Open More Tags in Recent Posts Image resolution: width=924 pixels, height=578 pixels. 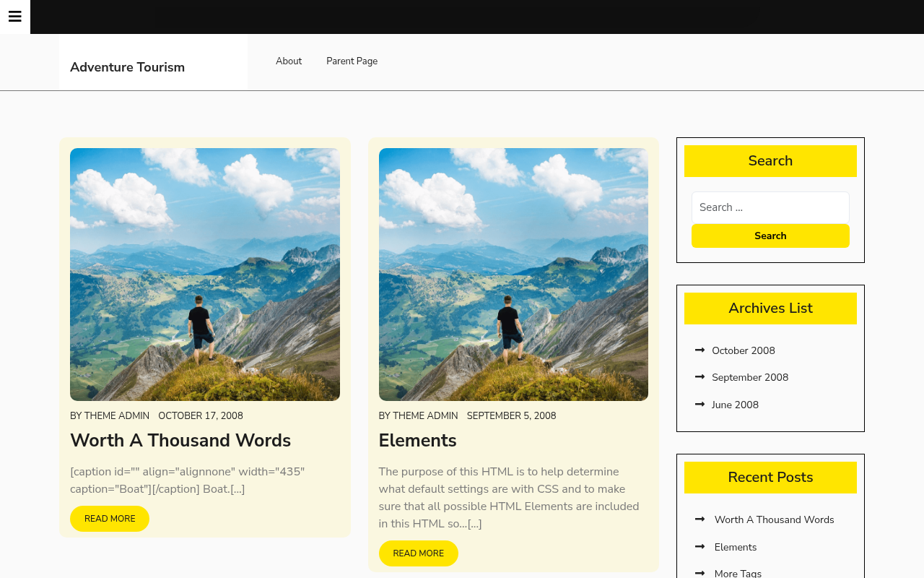tap(738, 574)
